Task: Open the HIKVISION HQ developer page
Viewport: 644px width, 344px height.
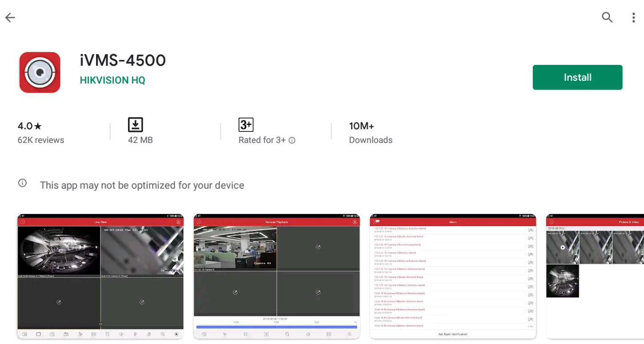Action: point(112,80)
